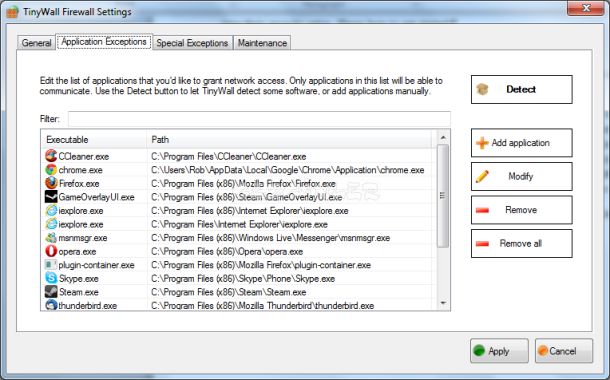Click the Detect button label
Image resolution: width=610 pixels, height=380 pixels.
click(x=521, y=89)
